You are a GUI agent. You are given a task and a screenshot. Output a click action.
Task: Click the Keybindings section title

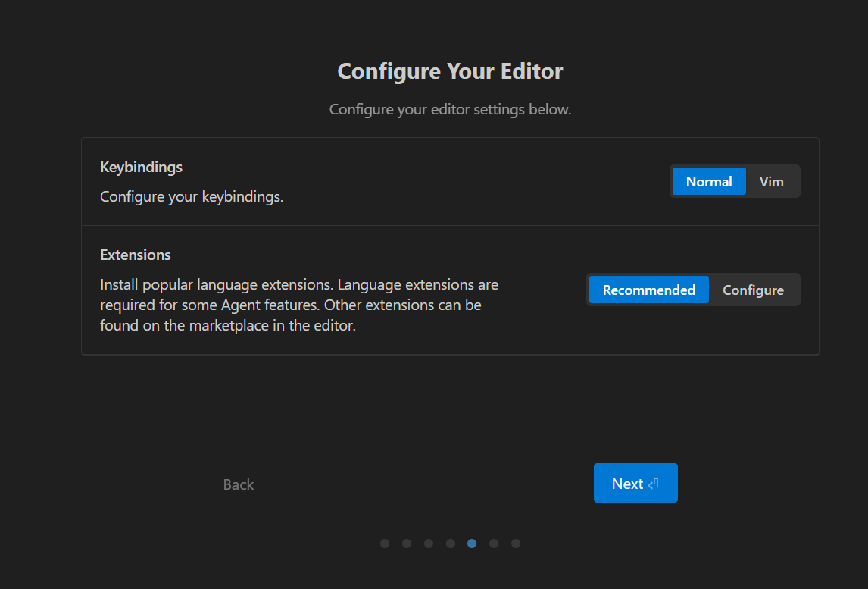pos(141,167)
